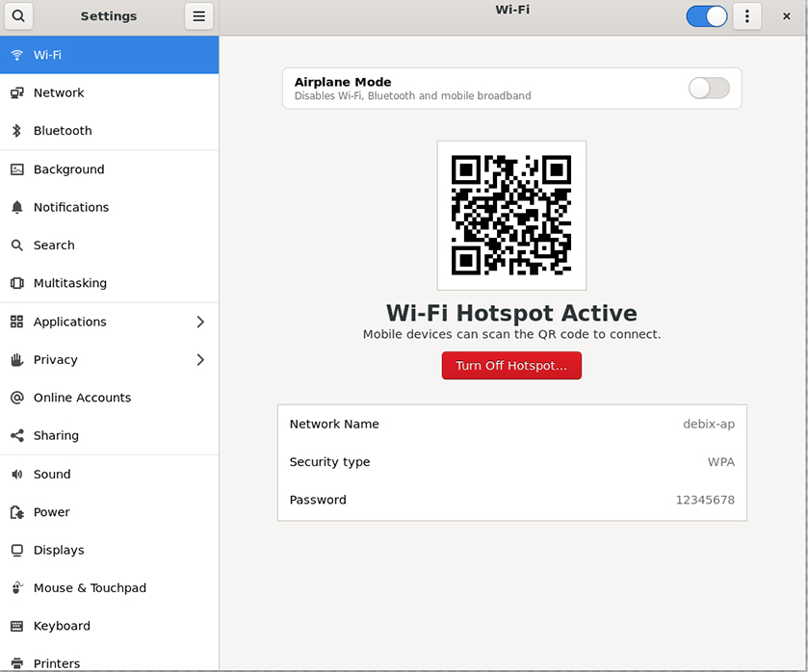Click the Sound speaker icon
Image resolution: width=808 pixels, height=672 pixels.
(x=17, y=474)
